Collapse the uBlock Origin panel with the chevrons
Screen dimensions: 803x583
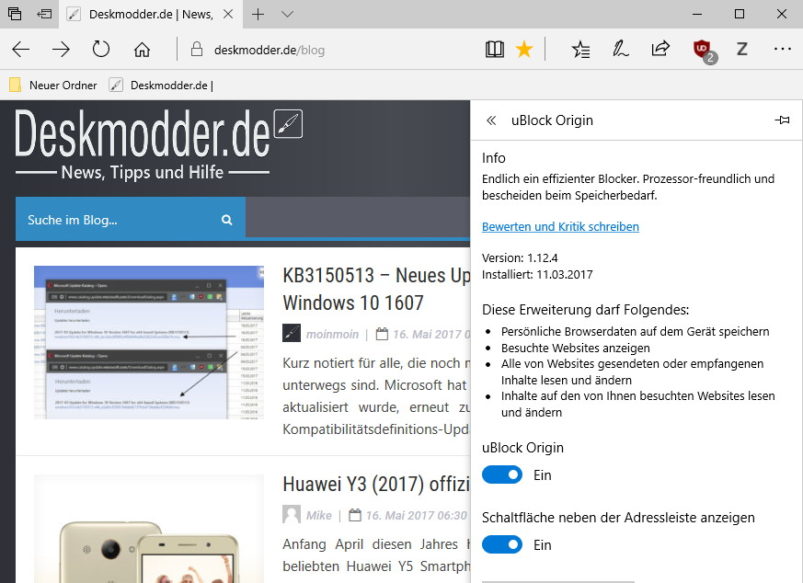tap(491, 119)
